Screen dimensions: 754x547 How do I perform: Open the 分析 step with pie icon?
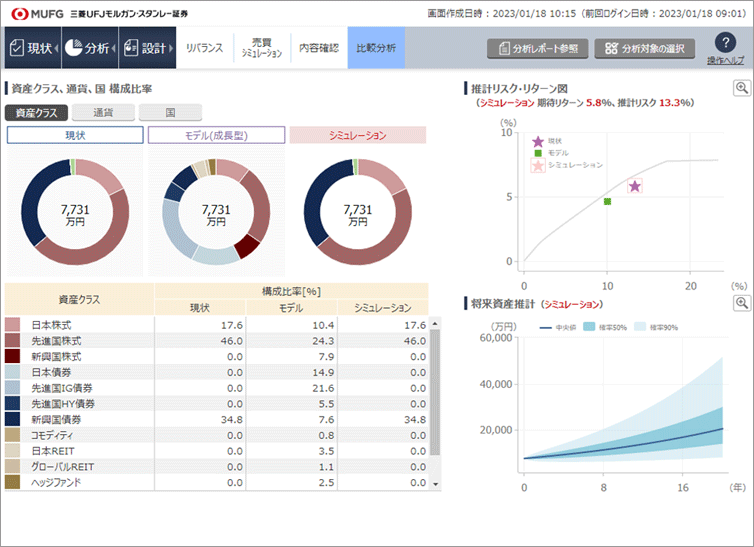(88, 48)
